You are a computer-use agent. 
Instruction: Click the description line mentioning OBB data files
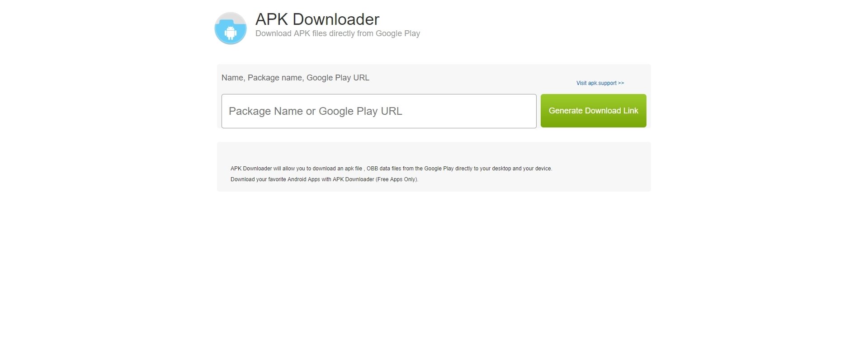coord(391,169)
